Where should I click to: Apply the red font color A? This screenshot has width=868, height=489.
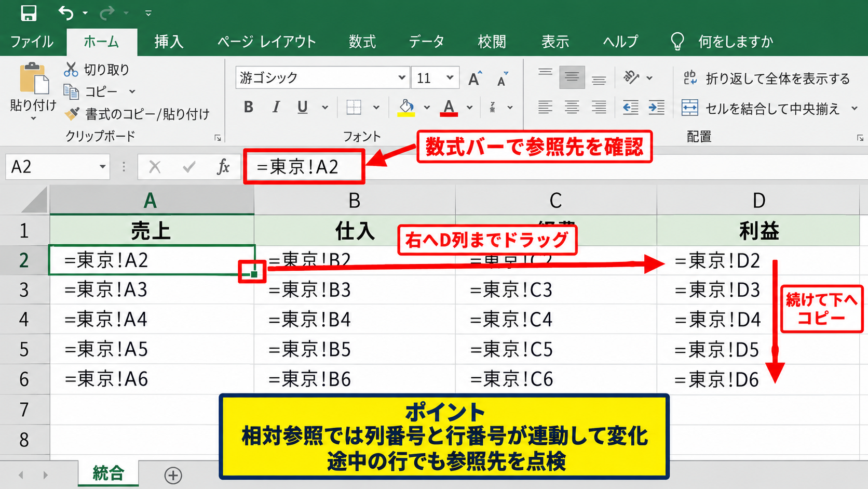[449, 108]
